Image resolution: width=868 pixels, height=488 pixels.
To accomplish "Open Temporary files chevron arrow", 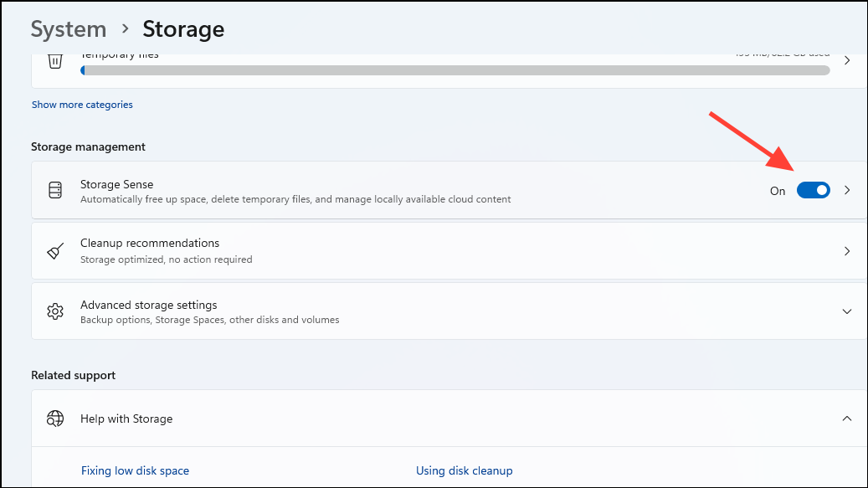I will 847,61.
